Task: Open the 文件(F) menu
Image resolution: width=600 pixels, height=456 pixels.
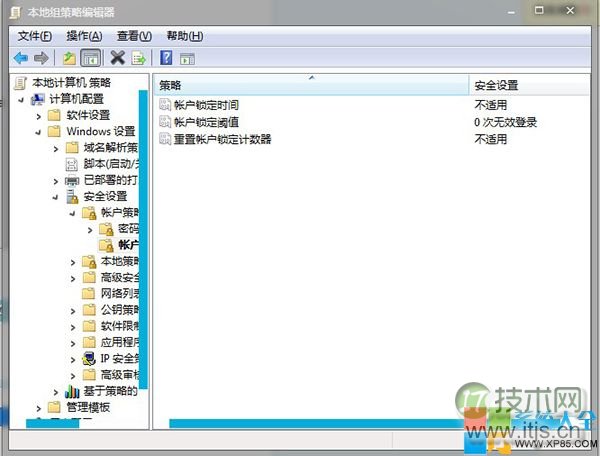Action: (x=34, y=36)
